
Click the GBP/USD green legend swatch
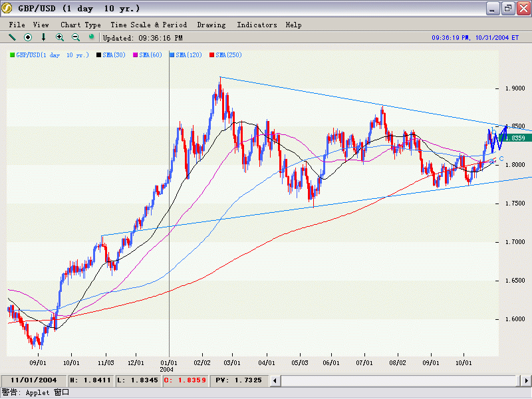(x=12, y=55)
